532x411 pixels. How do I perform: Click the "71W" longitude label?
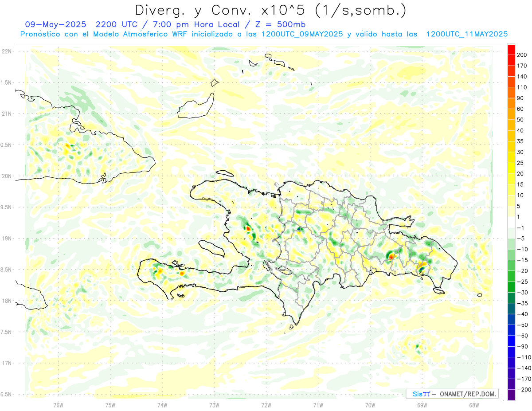click(318, 405)
